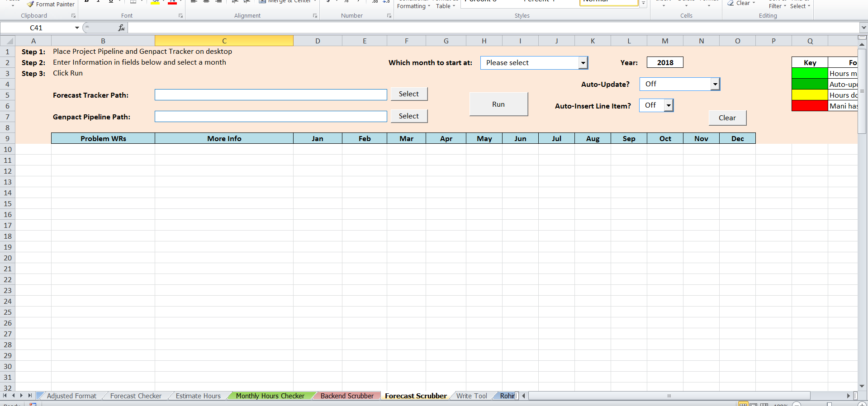Click the last sheet navigation arrow
Viewport: 868px width, 406px height.
(x=30, y=396)
